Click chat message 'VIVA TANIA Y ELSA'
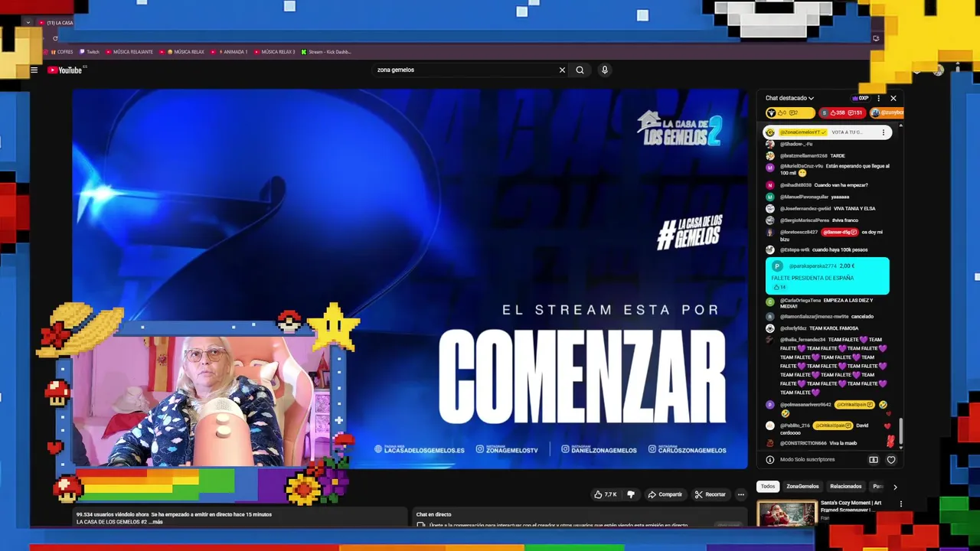This screenshot has height=551, width=980. 854,208
